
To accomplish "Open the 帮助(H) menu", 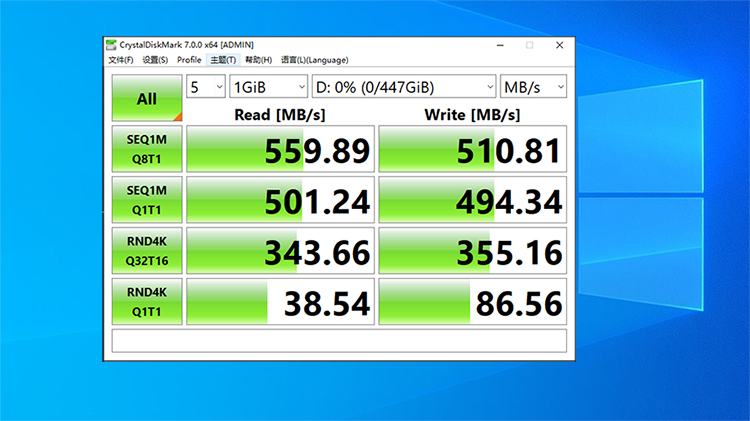I will coord(258,60).
